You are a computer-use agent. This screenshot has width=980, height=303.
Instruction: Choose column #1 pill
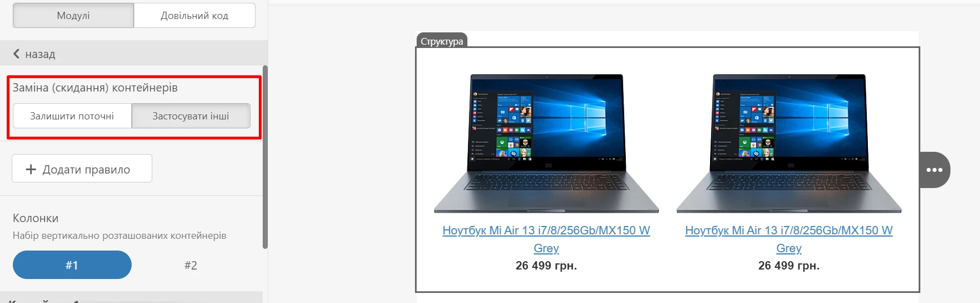pyautogui.click(x=72, y=265)
